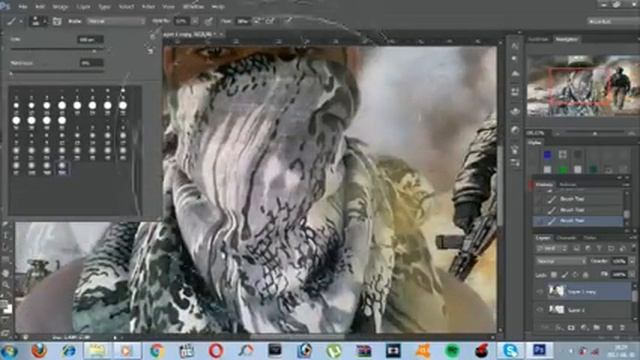Screen dimensions: 640x360
Task: Add layer style fx icon
Action: tap(558, 327)
